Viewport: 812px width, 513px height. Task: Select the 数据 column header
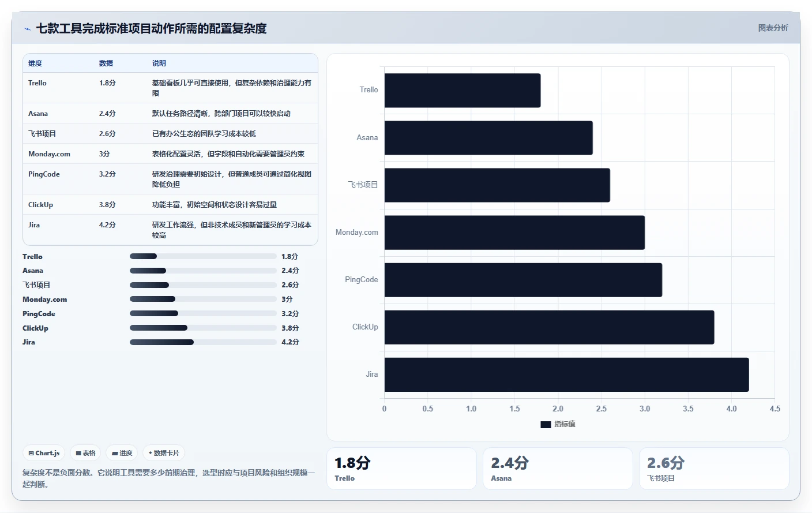click(x=106, y=63)
